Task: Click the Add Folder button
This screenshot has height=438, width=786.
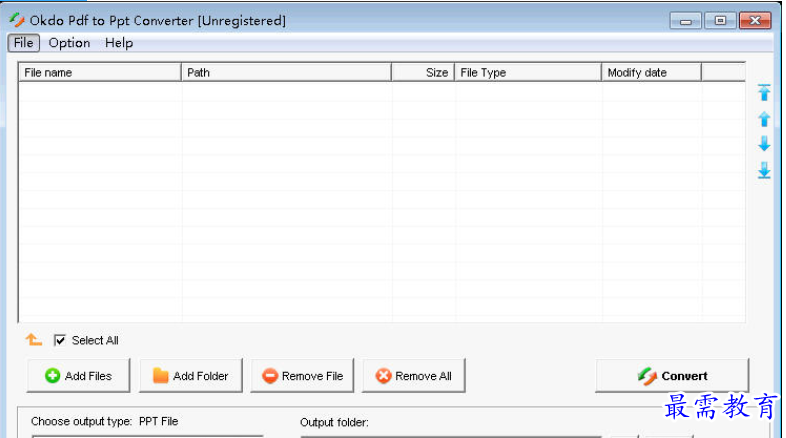Action: (190, 375)
